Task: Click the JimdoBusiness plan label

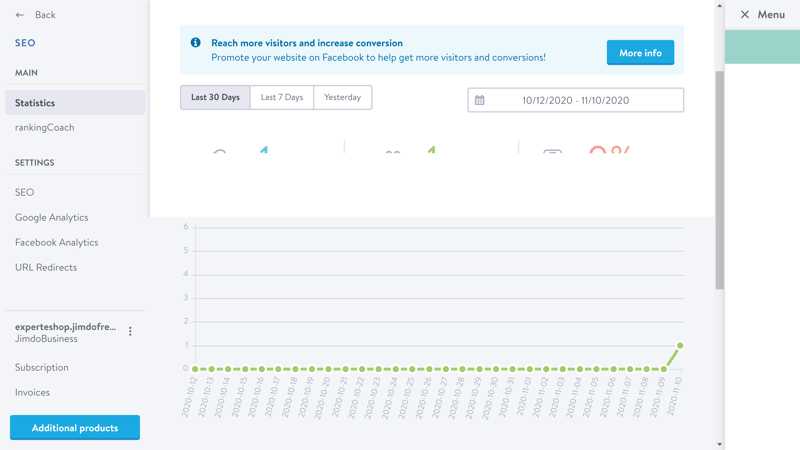Action: [x=46, y=339]
